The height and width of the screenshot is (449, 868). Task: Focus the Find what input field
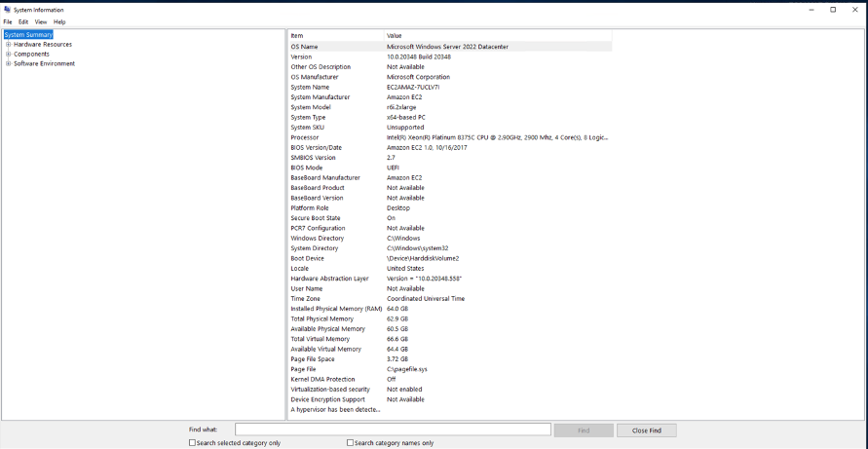pyautogui.click(x=393, y=430)
